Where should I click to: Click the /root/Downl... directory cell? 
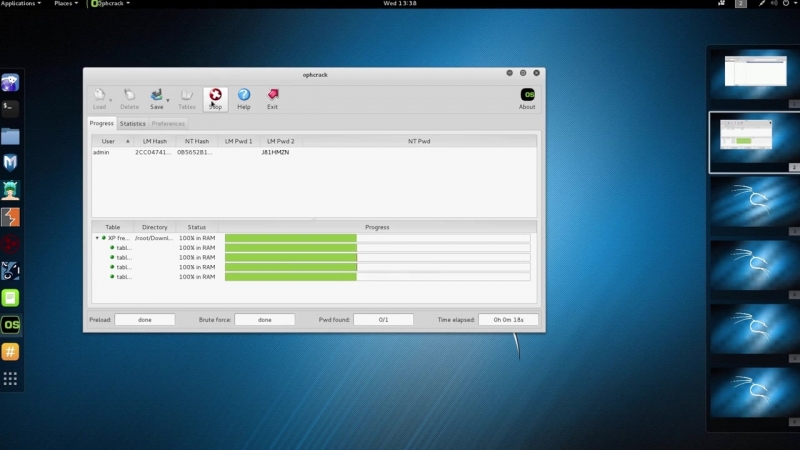pyautogui.click(x=154, y=238)
